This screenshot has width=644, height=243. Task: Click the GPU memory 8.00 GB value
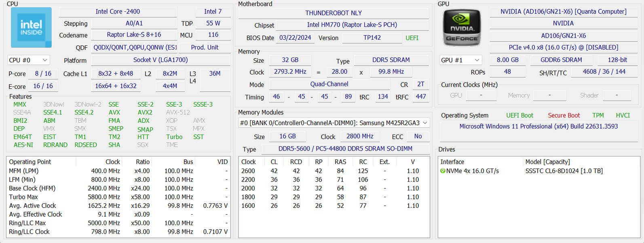tap(507, 60)
